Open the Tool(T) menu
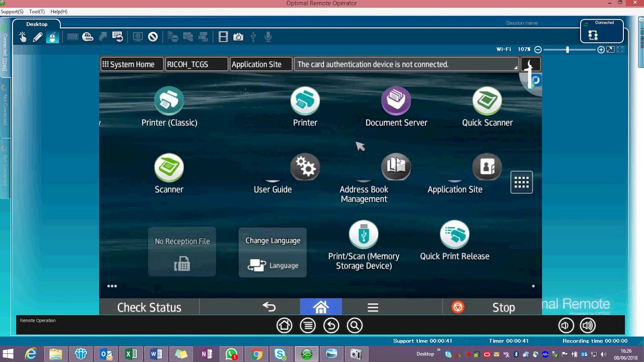 (37, 12)
